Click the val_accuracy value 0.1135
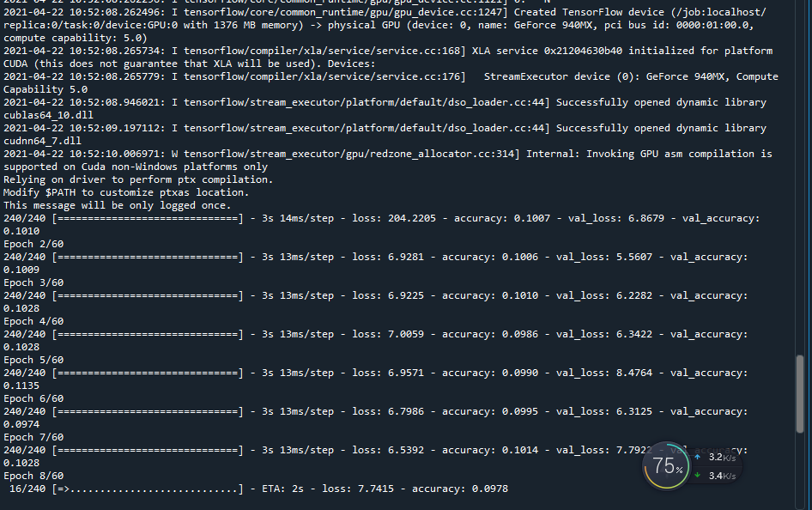 (x=21, y=386)
